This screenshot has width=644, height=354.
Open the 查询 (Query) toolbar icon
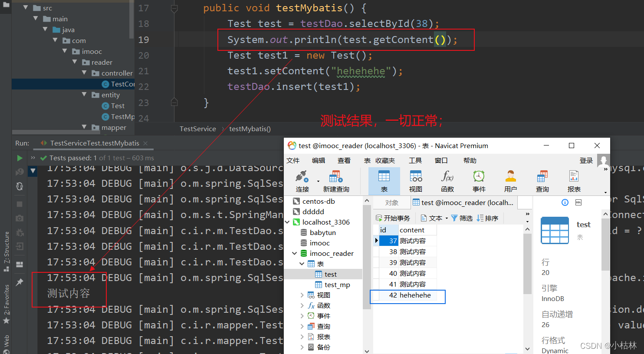542,176
